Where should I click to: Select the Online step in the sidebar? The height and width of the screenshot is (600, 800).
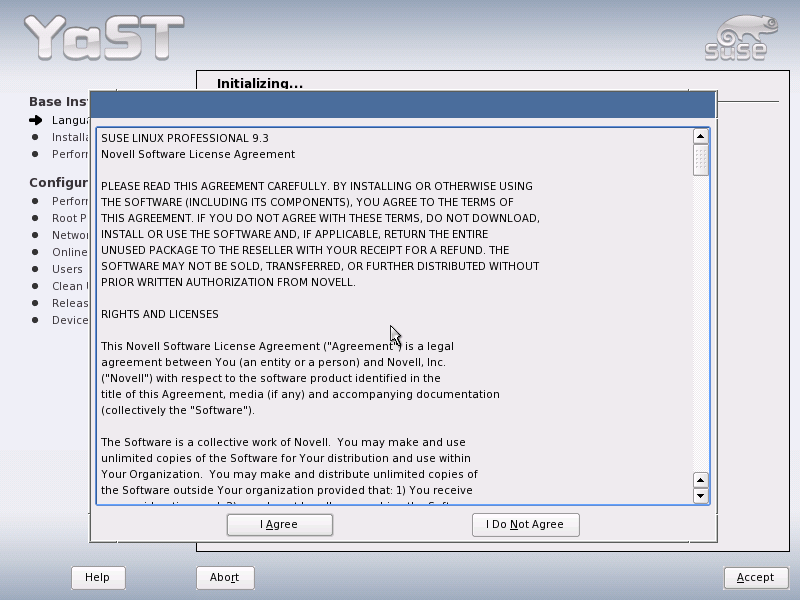(x=69, y=253)
